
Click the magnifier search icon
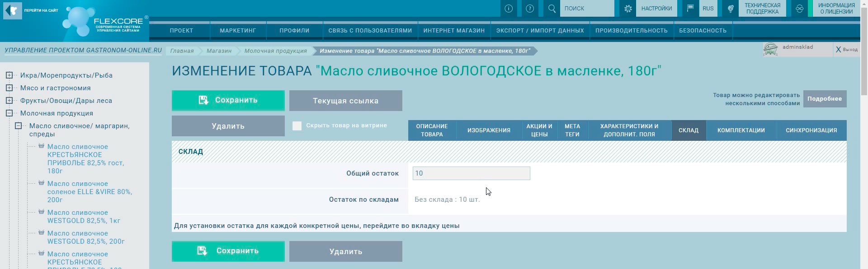(x=552, y=8)
